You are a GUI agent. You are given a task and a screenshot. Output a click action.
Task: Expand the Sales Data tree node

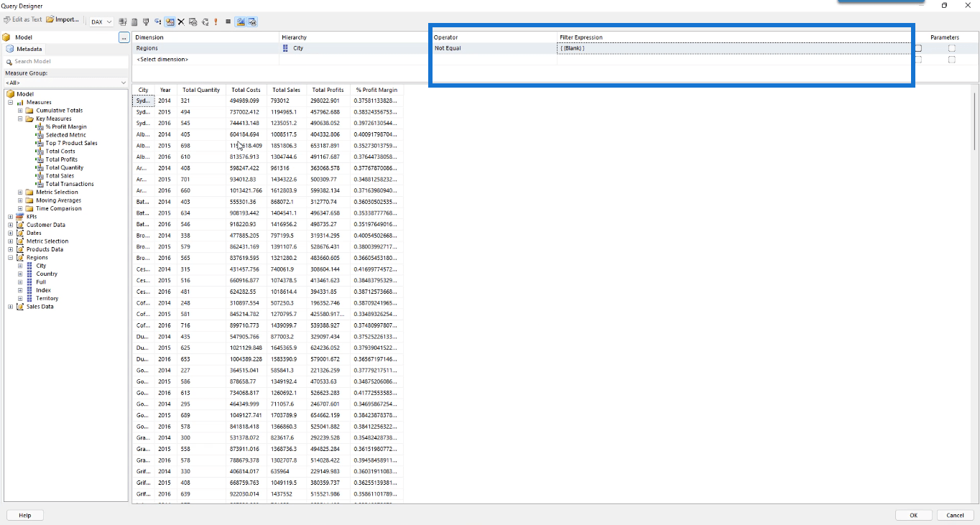[x=11, y=307]
